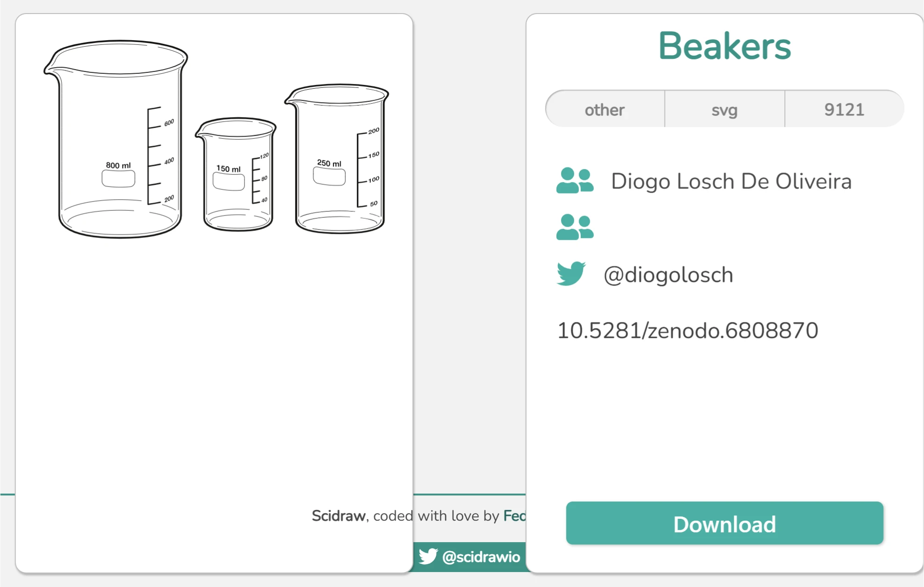924x587 pixels.
Task: Click the 150 ml beaker drawing
Action: (x=236, y=174)
